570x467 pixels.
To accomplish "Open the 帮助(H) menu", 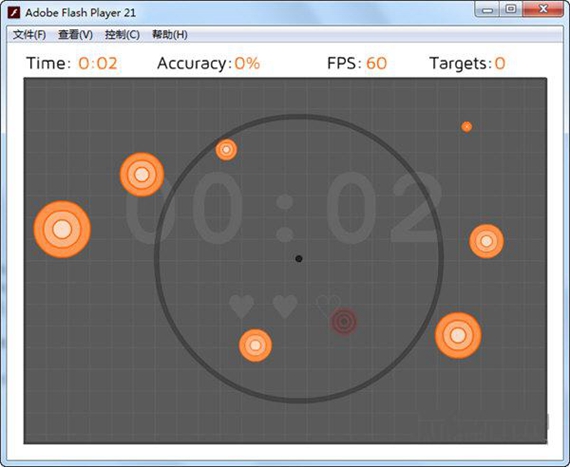I will pos(170,35).
